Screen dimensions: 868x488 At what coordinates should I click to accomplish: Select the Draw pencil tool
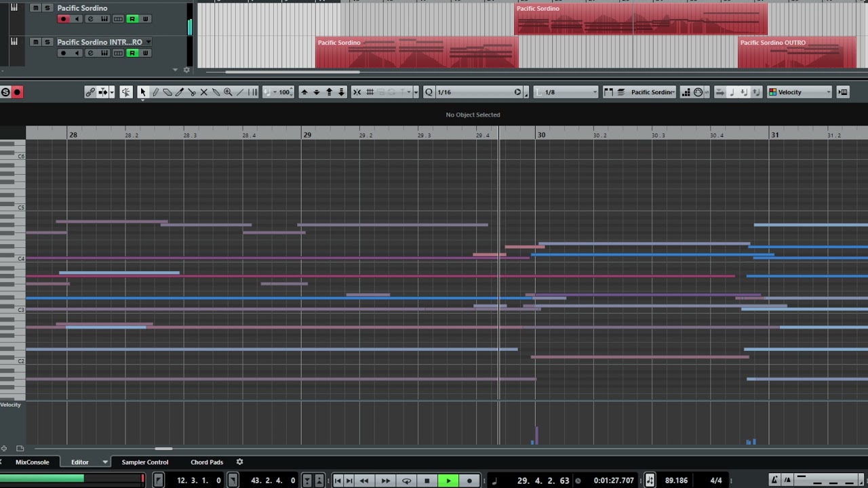coord(155,92)
